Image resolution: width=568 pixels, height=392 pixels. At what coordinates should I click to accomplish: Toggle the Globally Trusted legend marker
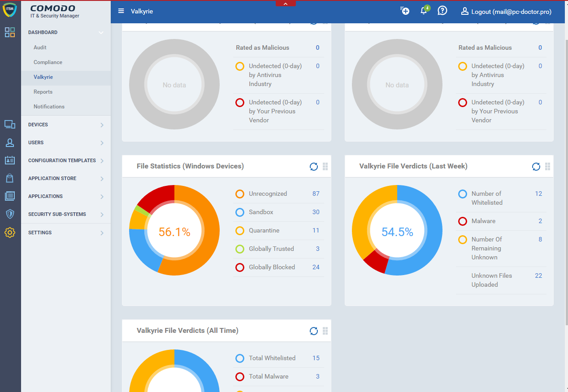pyautogui.click(x=240, y=249)
